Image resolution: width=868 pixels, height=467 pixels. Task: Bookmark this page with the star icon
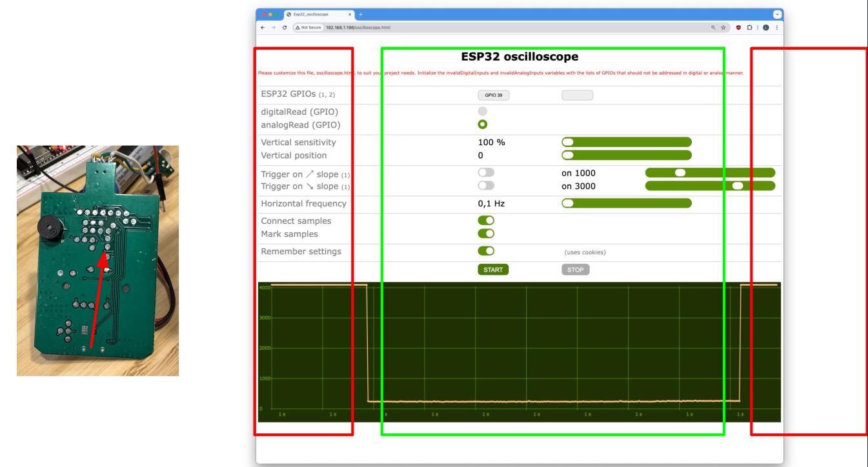pos(724,28)
